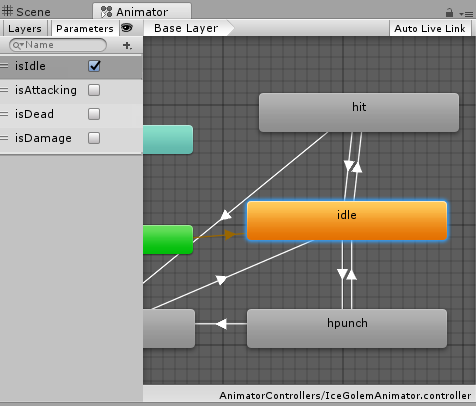Grab the isDamage row reorder handle
Viewport: 476px width, 406px height.
coord(4,138)
